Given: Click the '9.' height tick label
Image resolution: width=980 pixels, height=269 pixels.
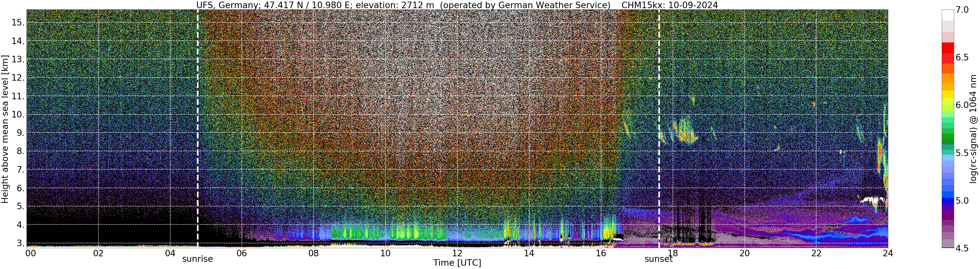Looking at the screenshot, I should [20, 133].
